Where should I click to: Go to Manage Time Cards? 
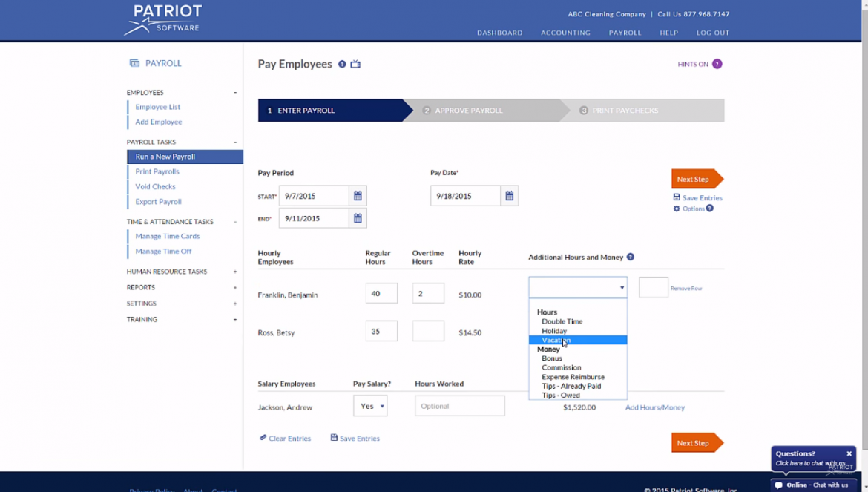click(x=167, y=236)
